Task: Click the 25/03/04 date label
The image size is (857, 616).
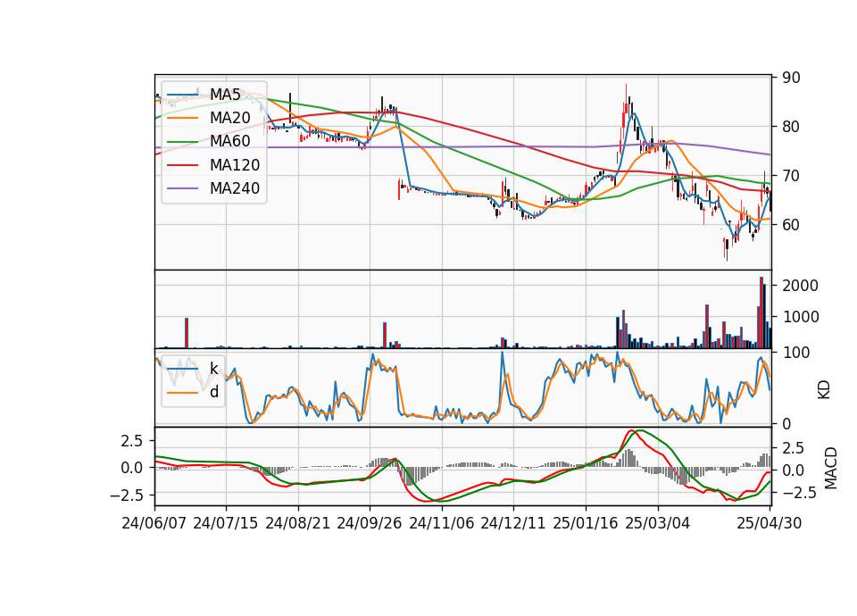Action: [x=658, y=523]
